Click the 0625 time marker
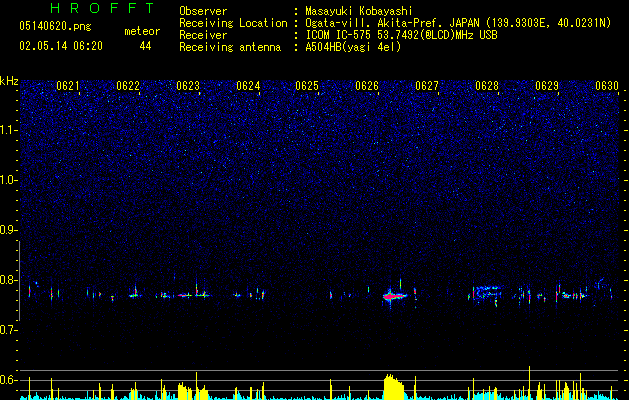The height and width of the screenshot is (400, 629). pyautogui.click(x=307, y=86)
